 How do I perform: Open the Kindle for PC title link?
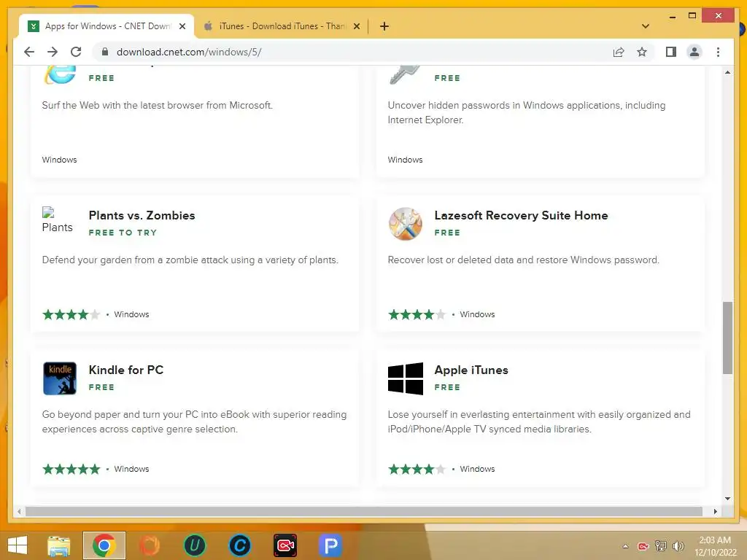126,370
